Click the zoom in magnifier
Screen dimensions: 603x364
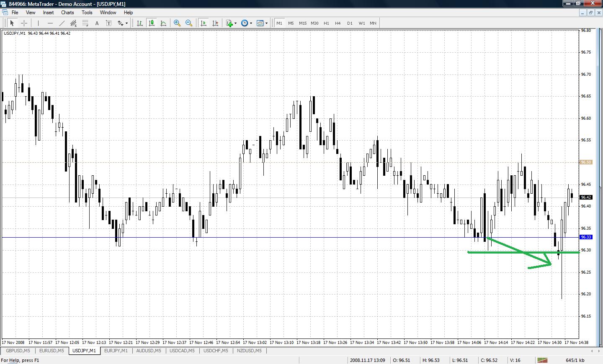pos(177,23)
